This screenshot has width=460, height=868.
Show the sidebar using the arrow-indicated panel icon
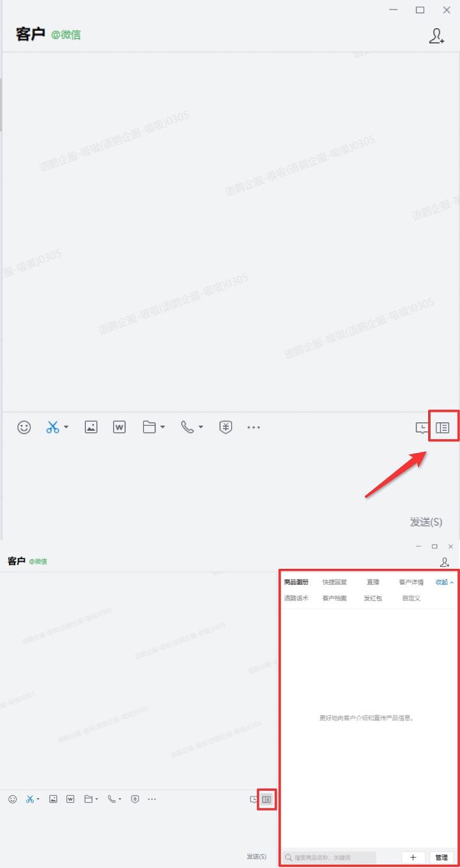[x=442, y=428]
